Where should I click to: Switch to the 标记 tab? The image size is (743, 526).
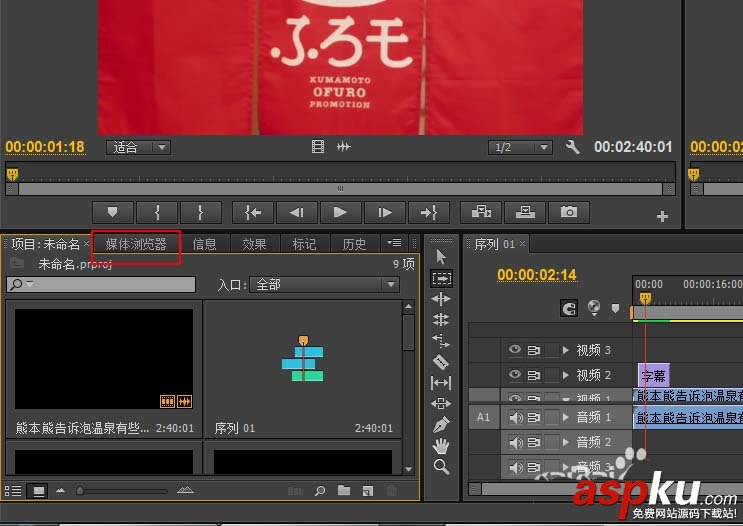click(304, 244)
